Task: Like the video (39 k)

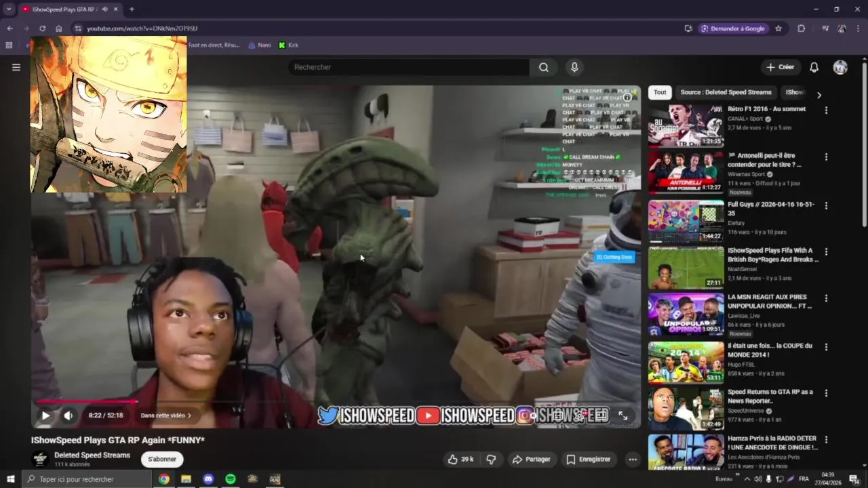Action: point(460,459)
